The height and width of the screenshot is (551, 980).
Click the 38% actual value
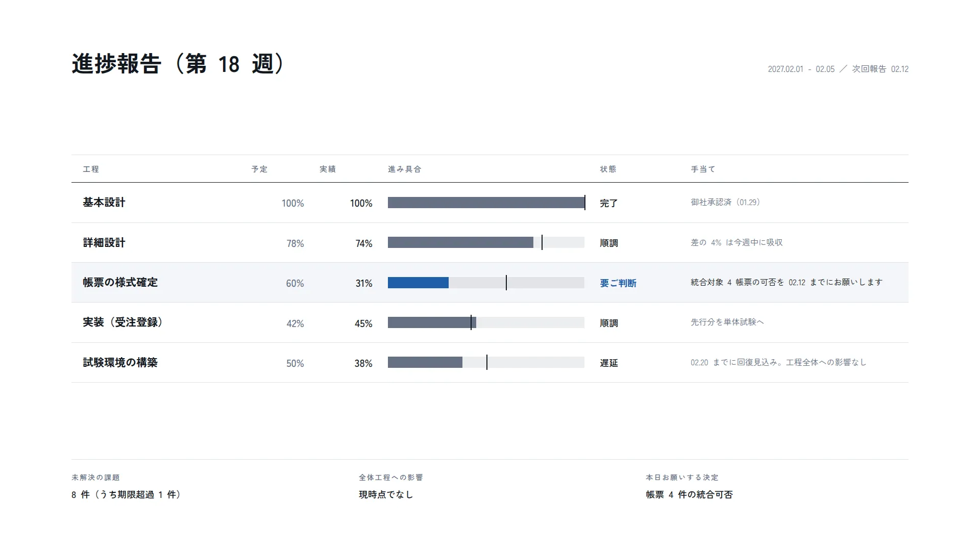click(x=363, y=364)
